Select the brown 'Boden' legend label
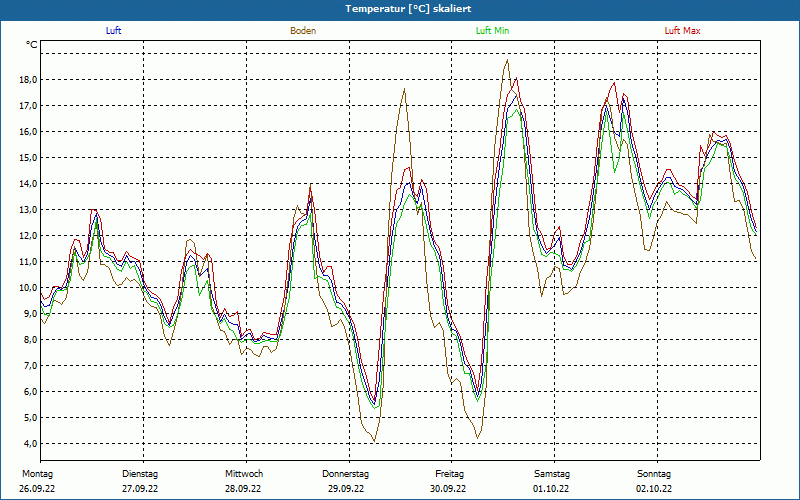The image size is (800, 500). click(303, 31)
